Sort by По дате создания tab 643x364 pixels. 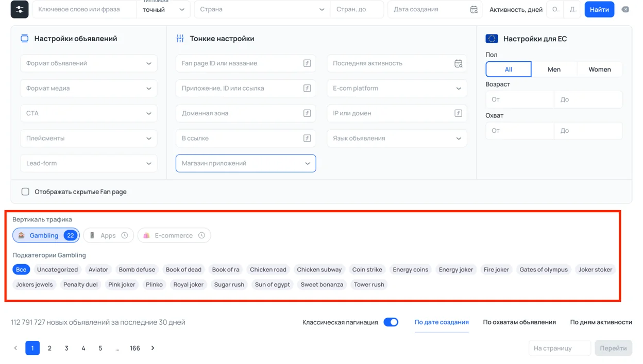pyautogui.click(x=442, y=322)
